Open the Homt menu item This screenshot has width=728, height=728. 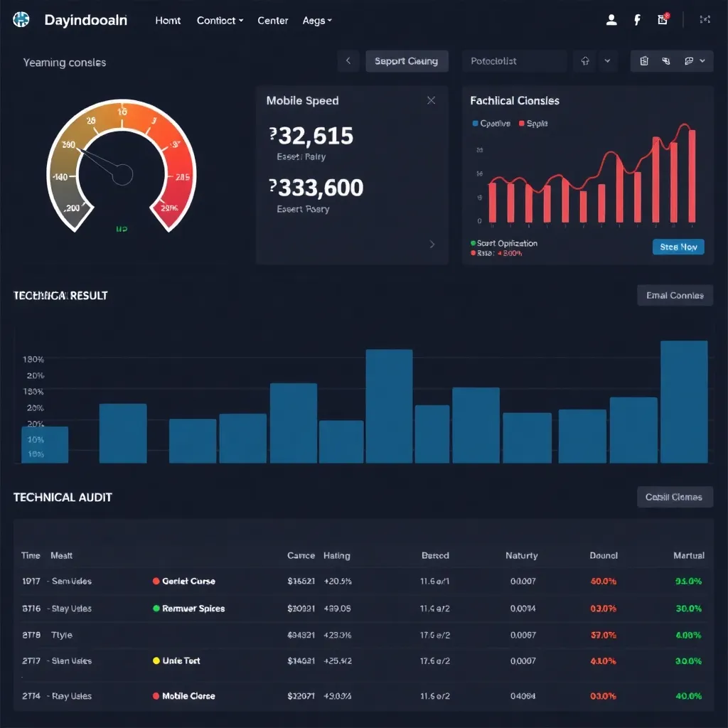tap(168, 21)
